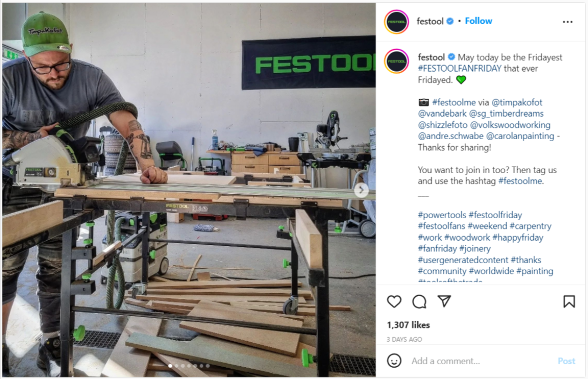Select the second carousel dot indicator
Viewport: 588px width, 379px height.
point(177,366)
